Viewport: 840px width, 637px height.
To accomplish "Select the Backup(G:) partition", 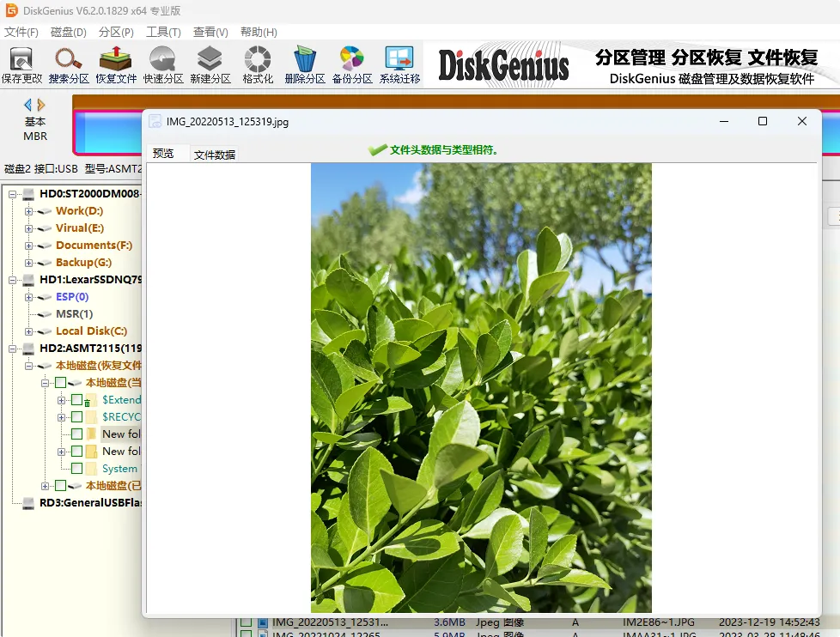I will coord(83,263).
